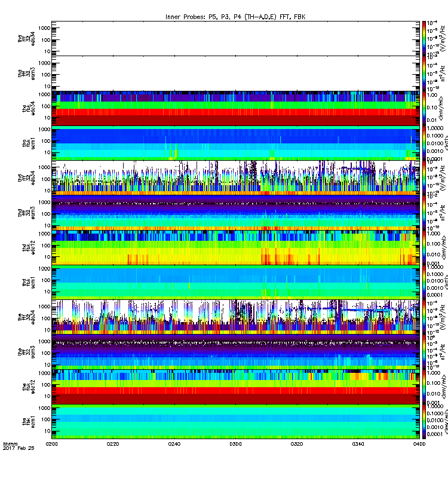The image size is (448, 478).
Task: Click the "the fff 32 edc34" y-axis label
Action: (x=26, y=317)
